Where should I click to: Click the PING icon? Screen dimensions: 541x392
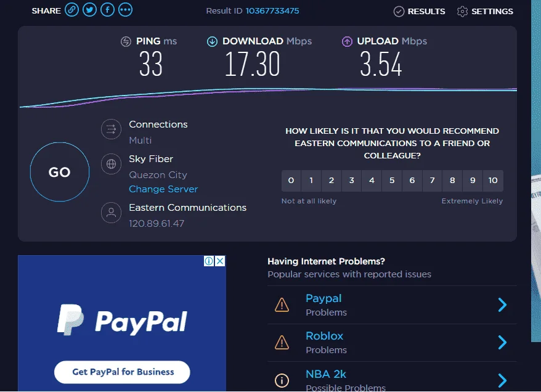(x=126, y=41)
